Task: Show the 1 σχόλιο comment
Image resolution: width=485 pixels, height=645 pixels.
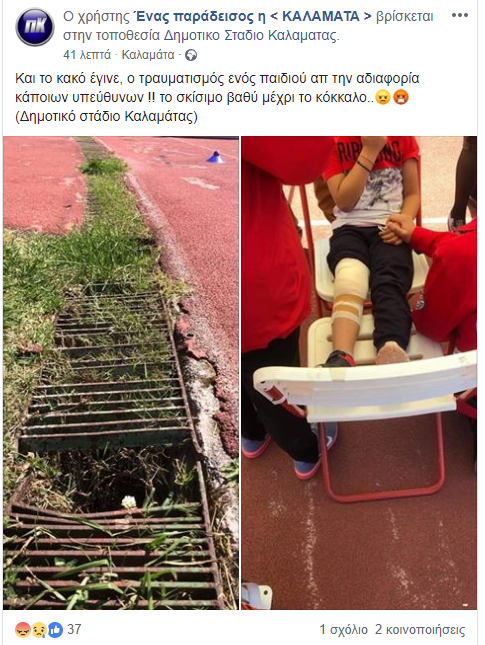Action: point(343,630)
